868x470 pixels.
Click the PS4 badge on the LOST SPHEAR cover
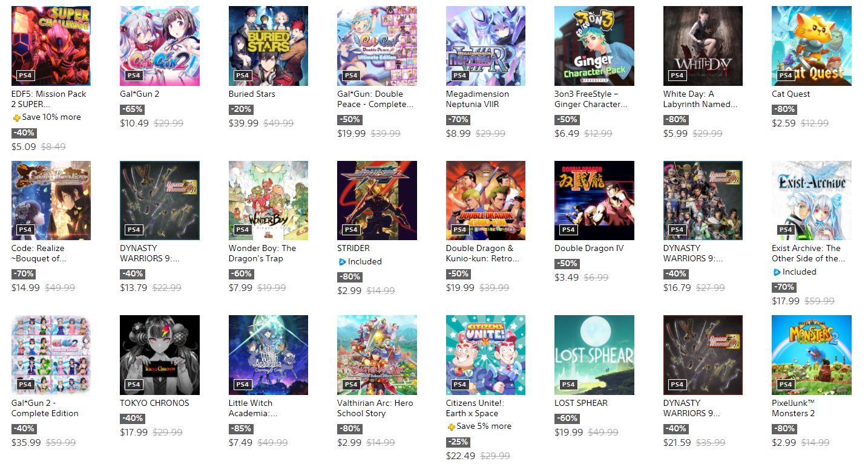click(x=568, y=384)
